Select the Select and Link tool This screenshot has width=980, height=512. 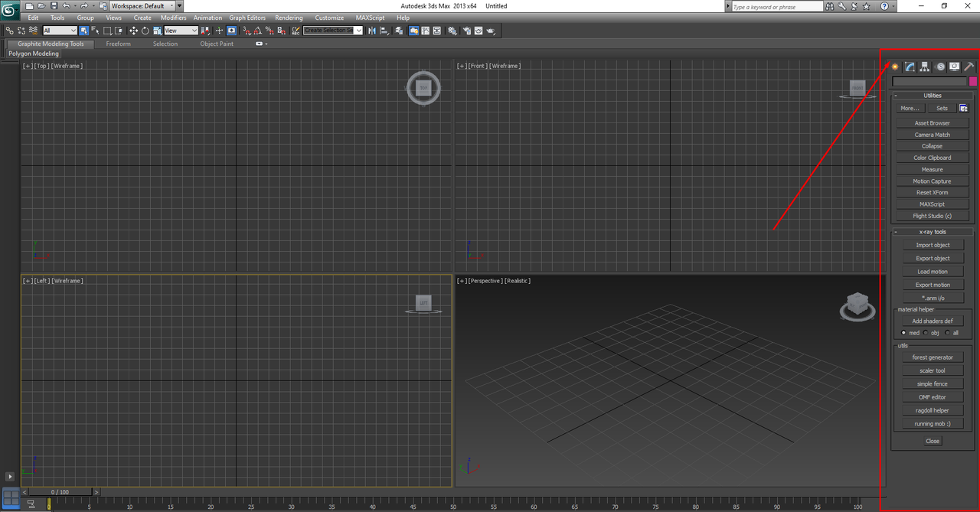point(9,31)
